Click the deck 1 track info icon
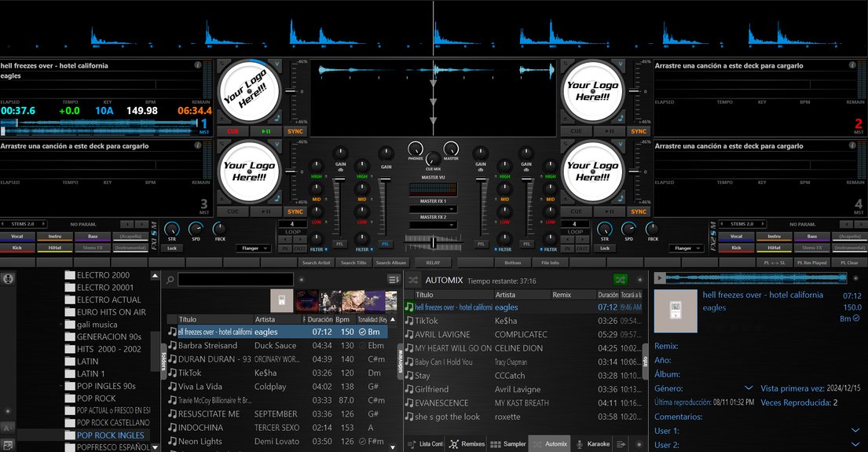 pyautogui.click(x=198, y=65)
